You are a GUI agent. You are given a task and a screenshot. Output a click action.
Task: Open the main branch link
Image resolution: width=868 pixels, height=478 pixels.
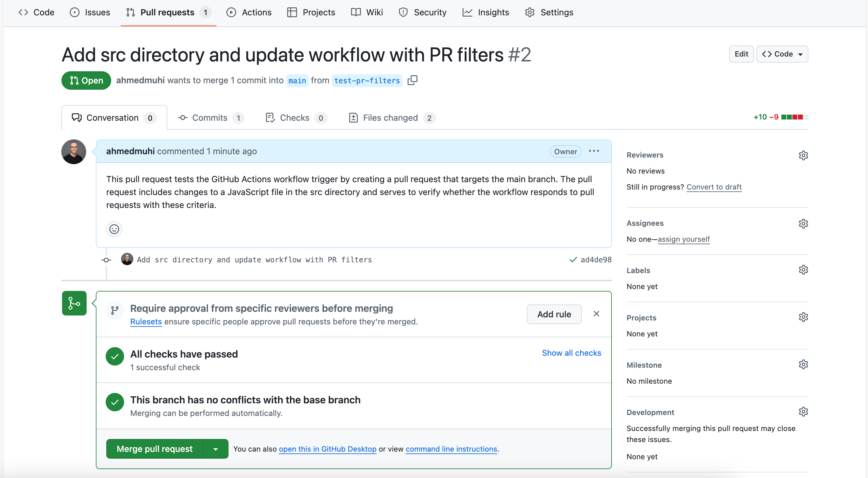[x=297, y=80]
